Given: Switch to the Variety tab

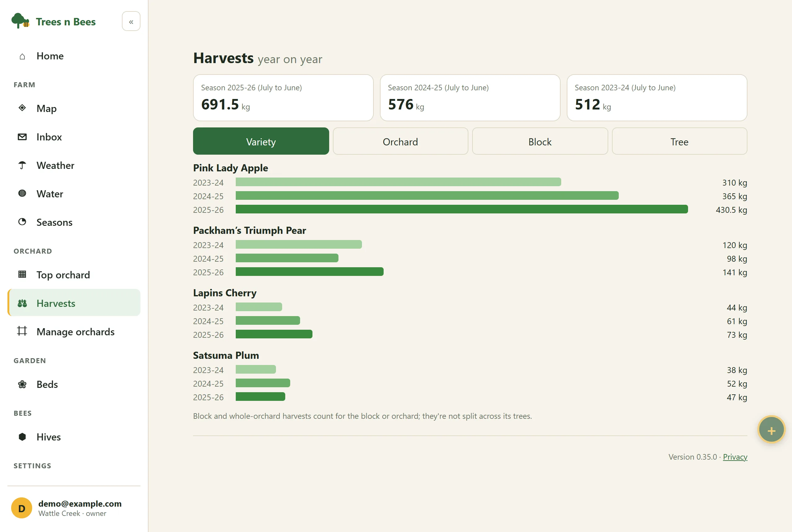Looking at the screenshot, I should 261,141.
